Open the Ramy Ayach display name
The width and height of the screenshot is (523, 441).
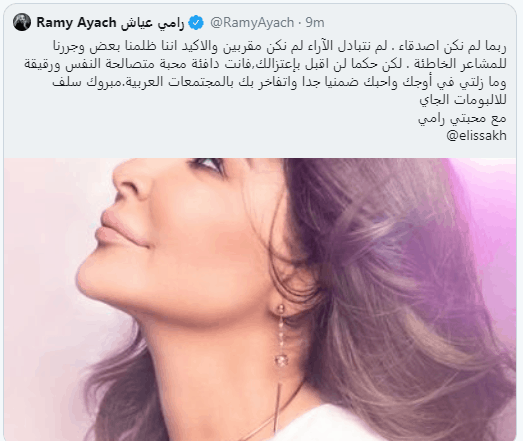(76, 23)
